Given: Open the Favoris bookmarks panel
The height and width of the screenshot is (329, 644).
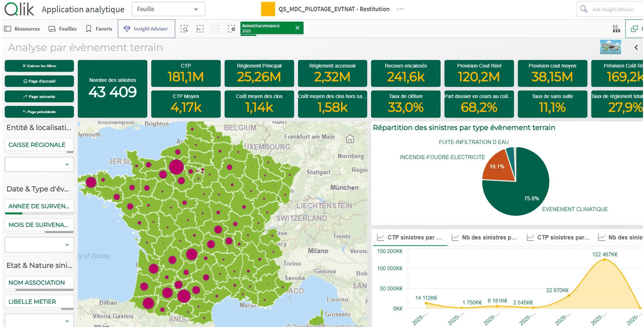Looking at the screenshot, I should [x=98, y=29].
